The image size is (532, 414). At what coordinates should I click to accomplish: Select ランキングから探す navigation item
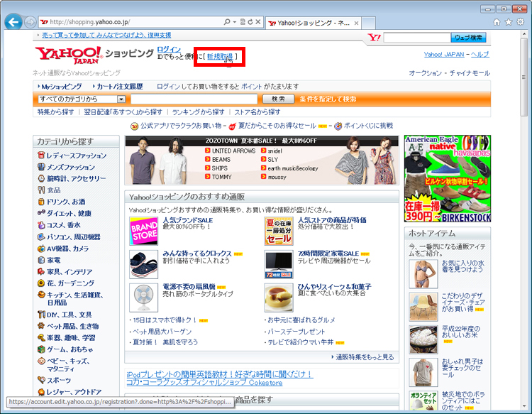pyautogui.click(x=198, y=112)
